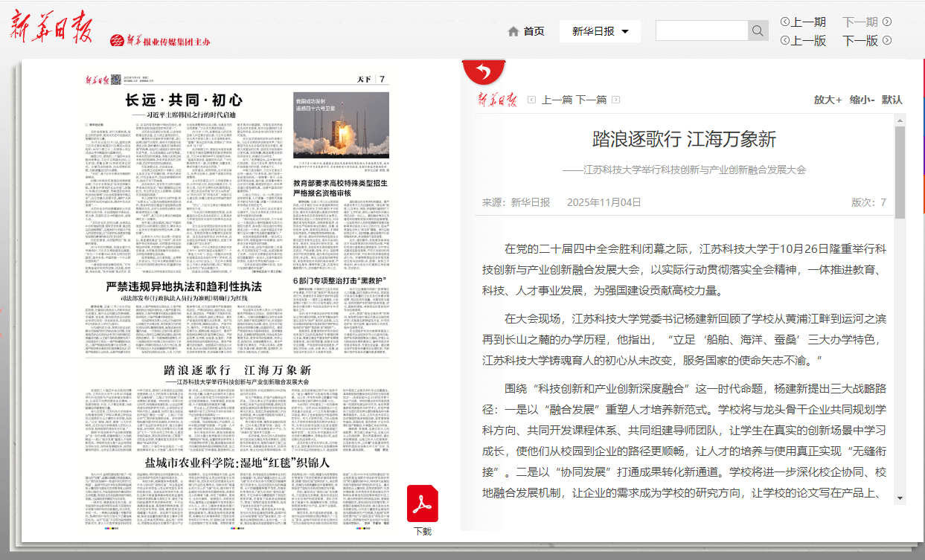
Task: Enlarge the text with 放大+
Action: click(x=828, y=100)
